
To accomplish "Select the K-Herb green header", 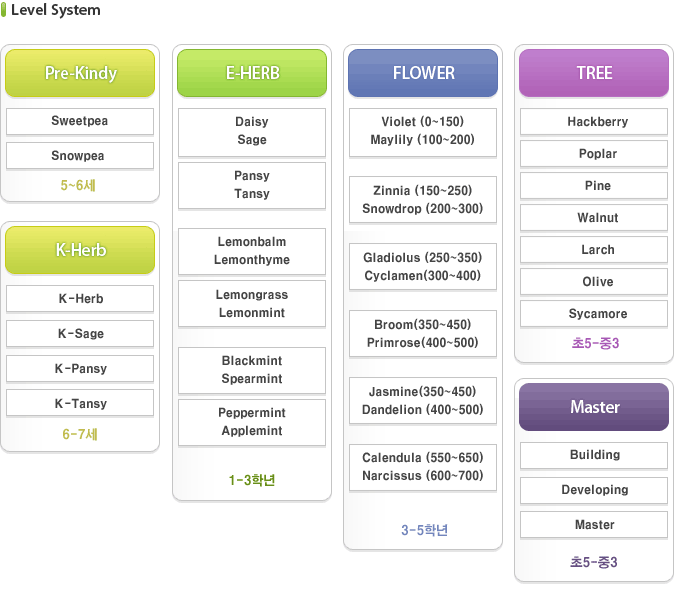I will tap(80, 250).
